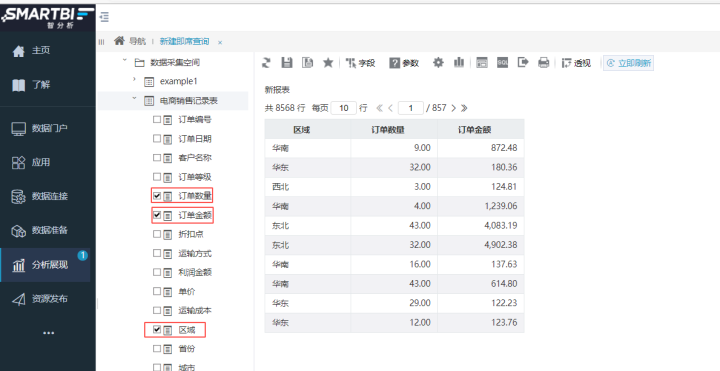Open the 分析展现 sidebar item
Screen dimensions: 720x371
coord(45,265)
